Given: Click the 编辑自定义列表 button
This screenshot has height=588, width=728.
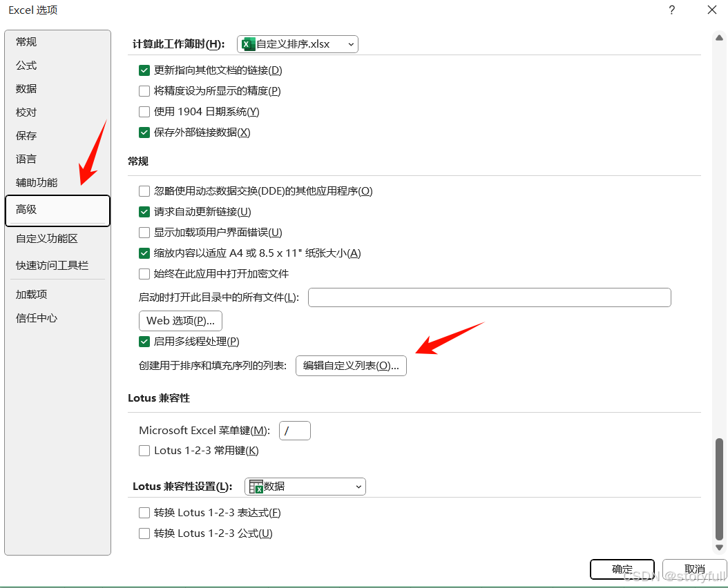Looking at the screenshot, I should (351, 366).
